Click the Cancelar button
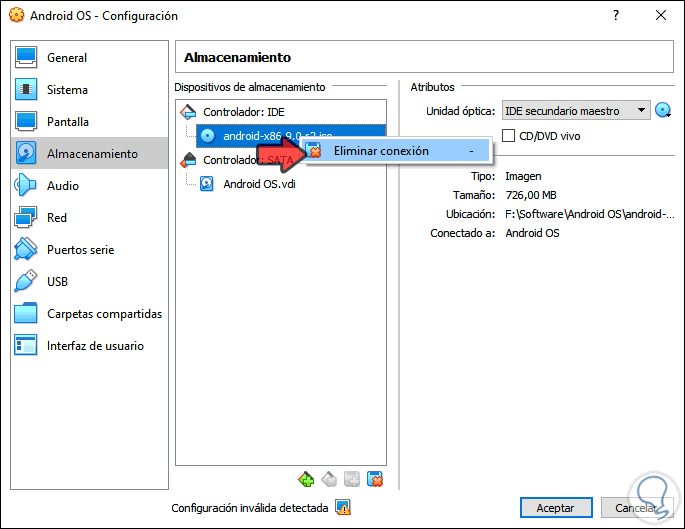This screenshot has height=529, width=685. 637,508
